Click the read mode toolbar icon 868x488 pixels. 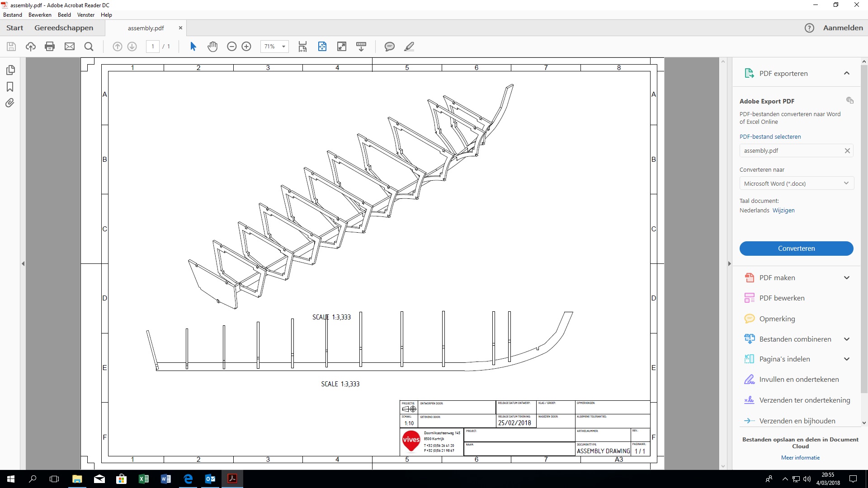(x=361, y=47)
